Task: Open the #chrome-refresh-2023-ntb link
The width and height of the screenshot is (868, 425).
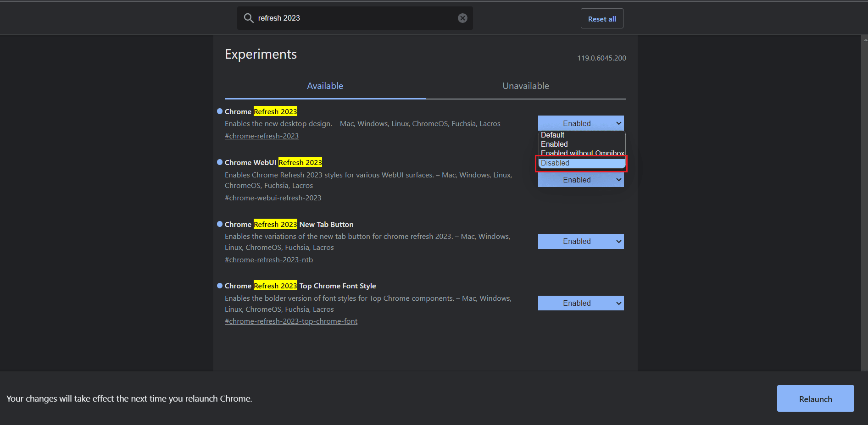Action: click(269, 260)
